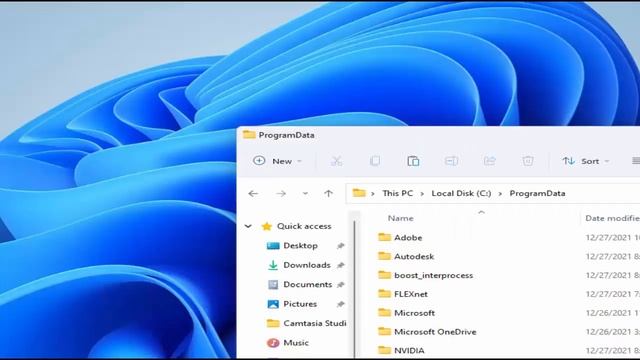Select the NVIDIA folder
The image size is (640, 360).
(x=409, y=351)
